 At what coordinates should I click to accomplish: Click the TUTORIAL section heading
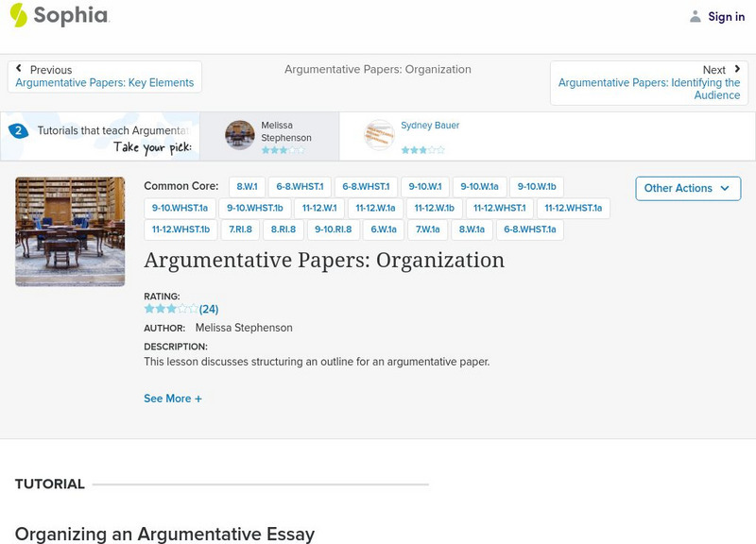coord(50,484)
